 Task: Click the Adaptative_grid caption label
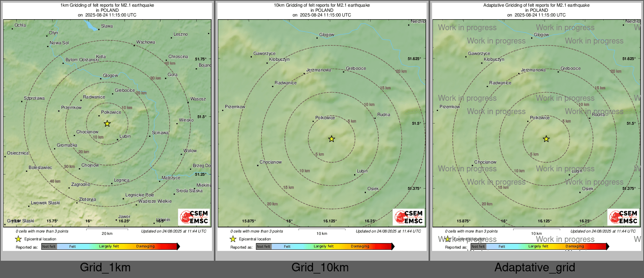(x=535, y=267)
